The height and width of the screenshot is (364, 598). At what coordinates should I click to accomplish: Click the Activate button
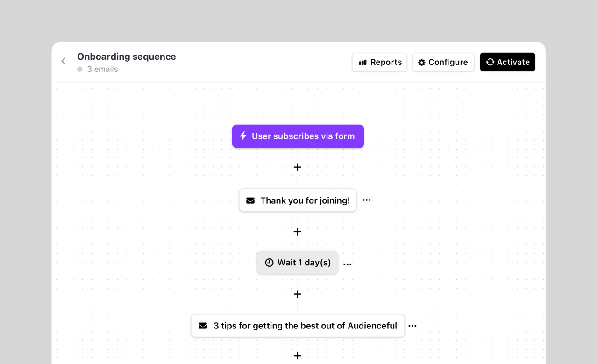point(507,62)
